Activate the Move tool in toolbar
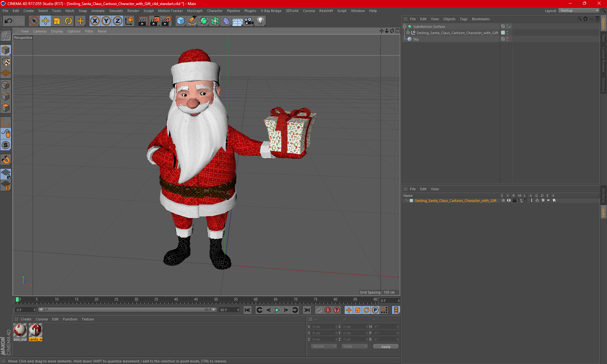 tap(46, 21)
